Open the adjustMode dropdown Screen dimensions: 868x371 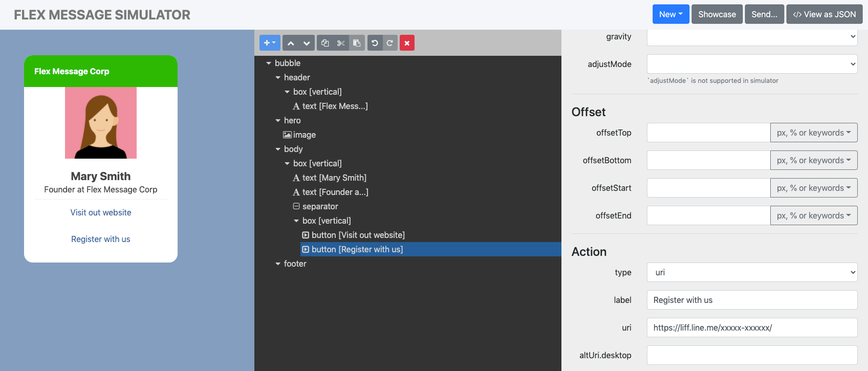coord(752,64)
